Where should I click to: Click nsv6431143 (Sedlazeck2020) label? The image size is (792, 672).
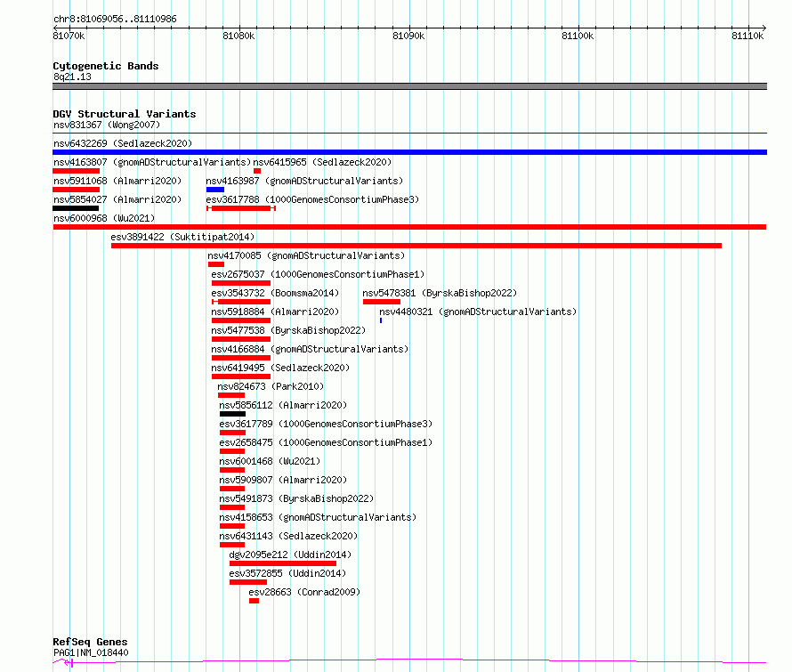(x=288, y=536)
